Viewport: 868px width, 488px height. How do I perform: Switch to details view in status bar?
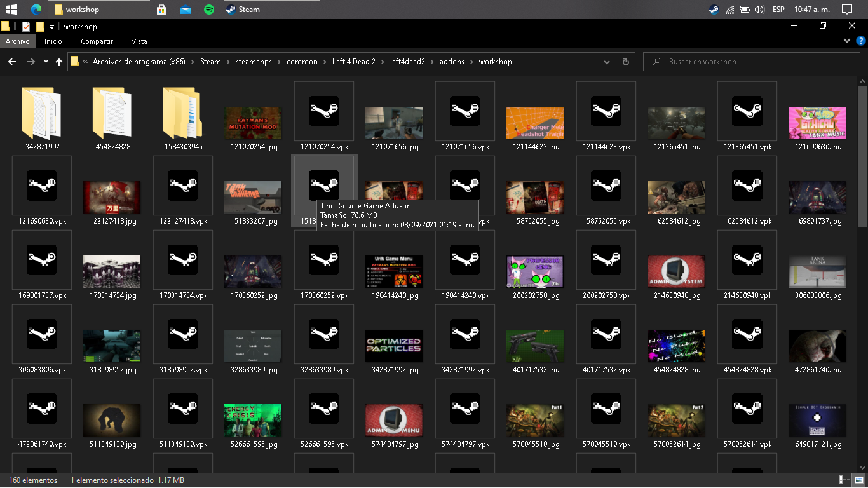(x=845, y=480)
